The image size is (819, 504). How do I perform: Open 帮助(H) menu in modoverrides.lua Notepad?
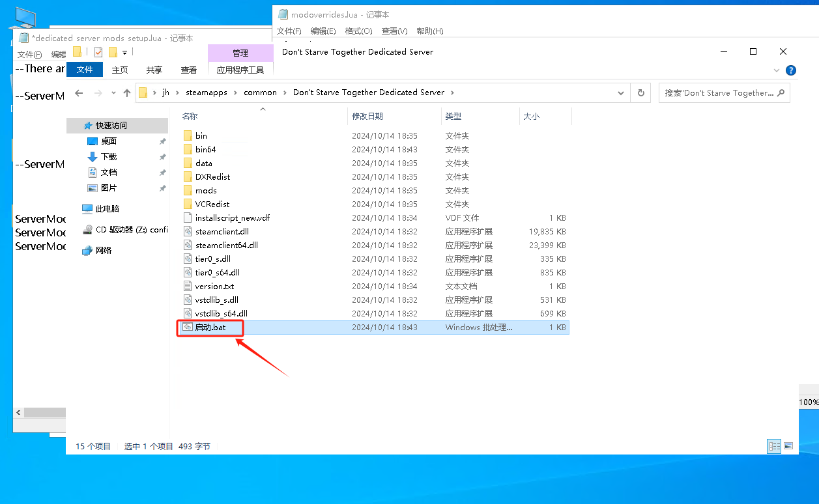pos(429,31)
